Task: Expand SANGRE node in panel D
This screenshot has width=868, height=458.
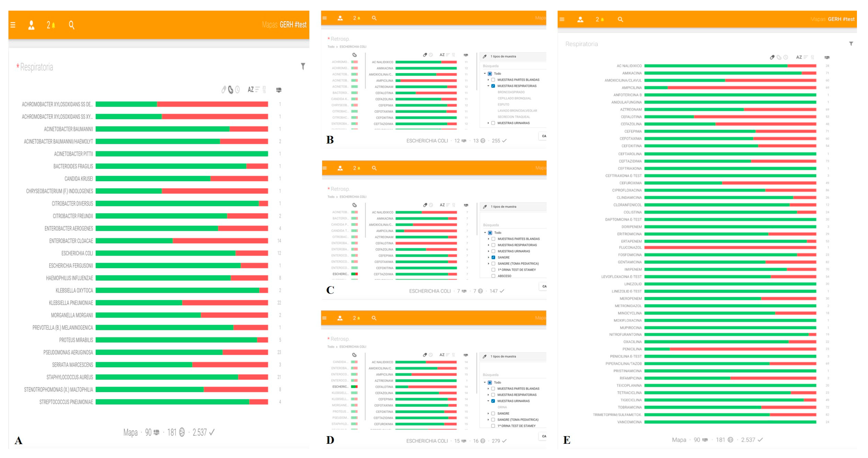Action: tap(488, 413)
